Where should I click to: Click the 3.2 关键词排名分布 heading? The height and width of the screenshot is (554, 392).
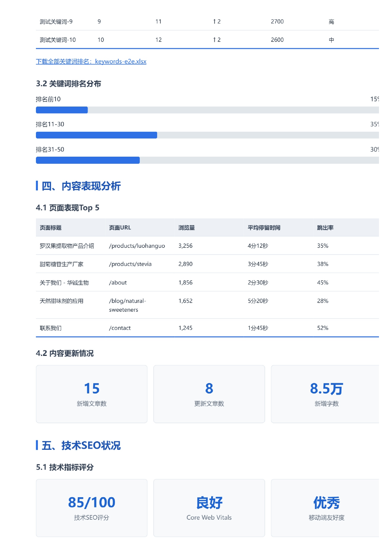[68, 84]
